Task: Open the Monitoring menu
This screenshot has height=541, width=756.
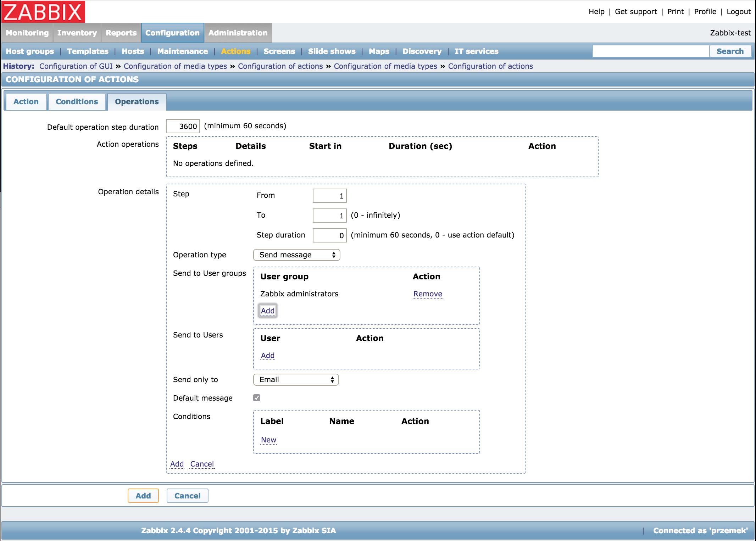Action: coord(27,33)
